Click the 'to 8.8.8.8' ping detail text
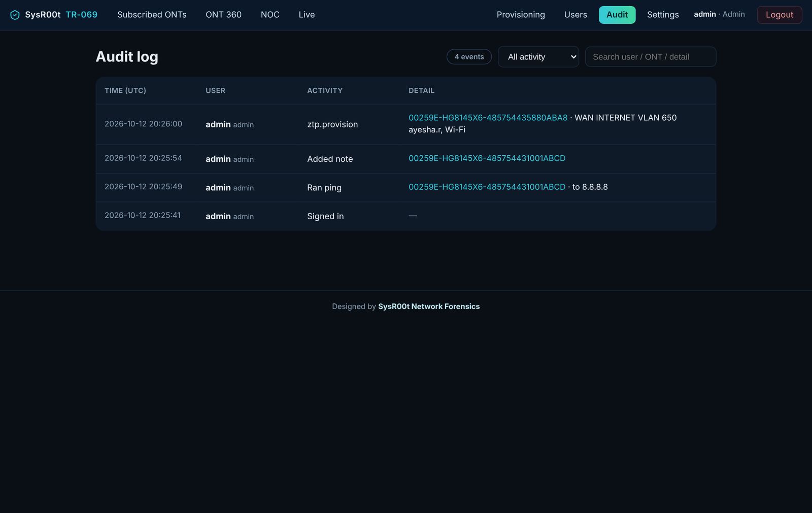The height and width of the screenshot is (513, 812). pos(590,187)
